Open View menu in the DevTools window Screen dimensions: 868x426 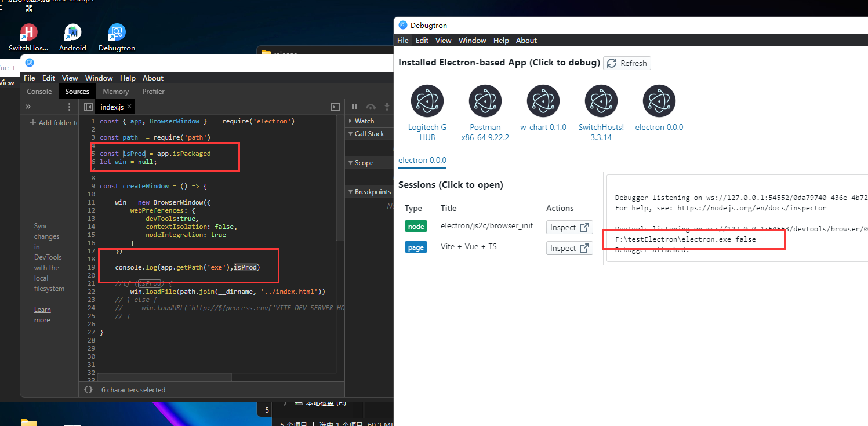(70, 78)
